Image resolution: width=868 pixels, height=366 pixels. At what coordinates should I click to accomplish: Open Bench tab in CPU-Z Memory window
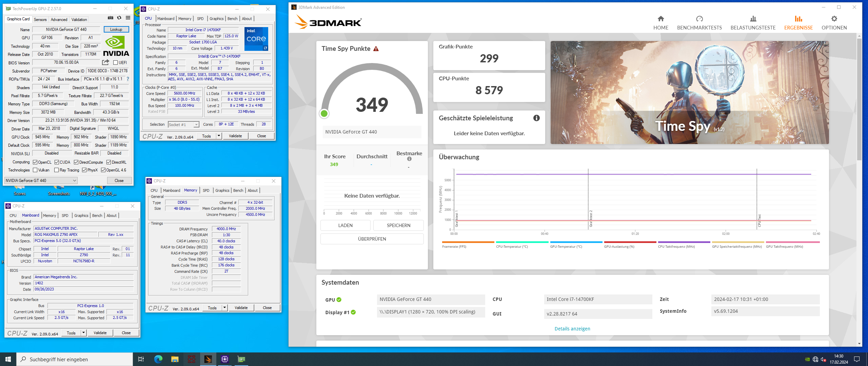238,190
